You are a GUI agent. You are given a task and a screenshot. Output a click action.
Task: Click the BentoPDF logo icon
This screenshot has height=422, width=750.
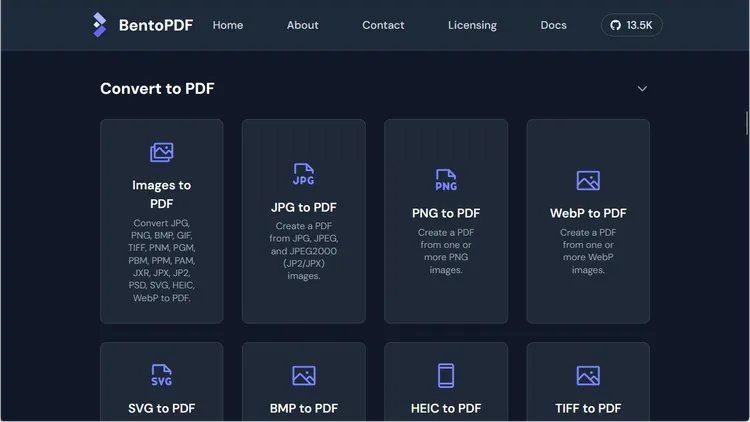pyautogui.click(x=99, y=25)
